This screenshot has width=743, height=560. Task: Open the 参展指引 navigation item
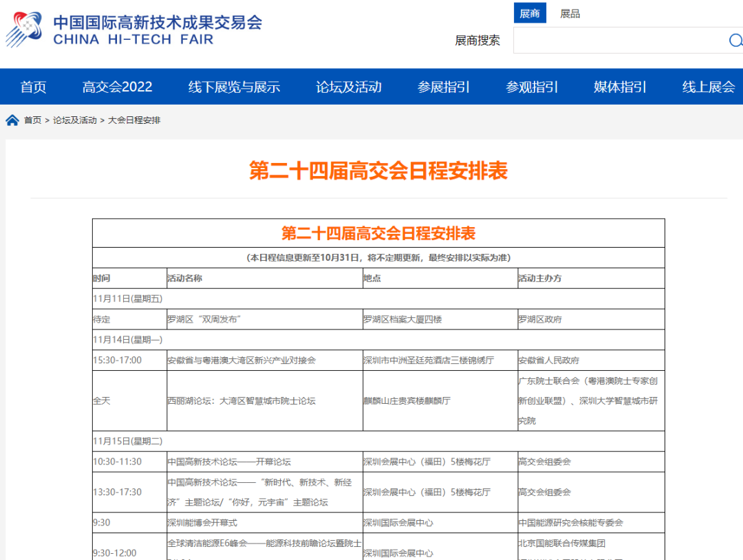click(x=444, y=87)
